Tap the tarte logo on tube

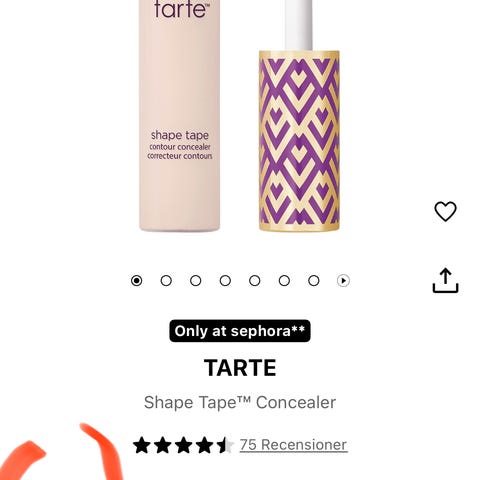181,9
